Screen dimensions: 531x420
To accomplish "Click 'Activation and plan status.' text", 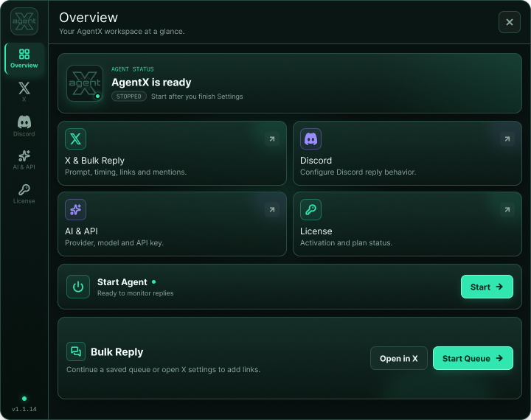I will tap(346, 242).
